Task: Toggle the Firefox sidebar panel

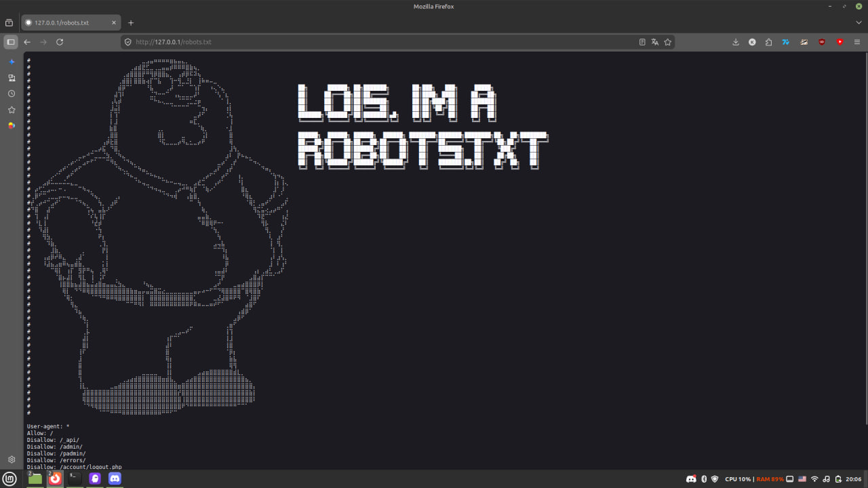Action: [x=11, y=42]
